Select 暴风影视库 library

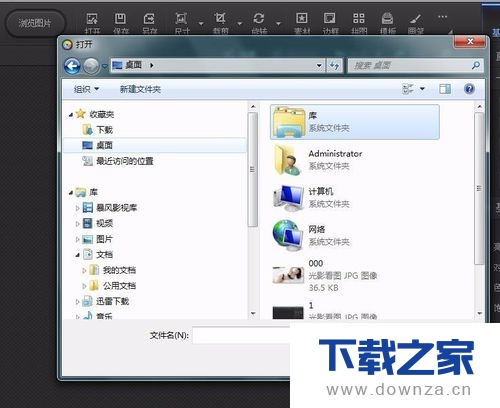tap(110, 208)
